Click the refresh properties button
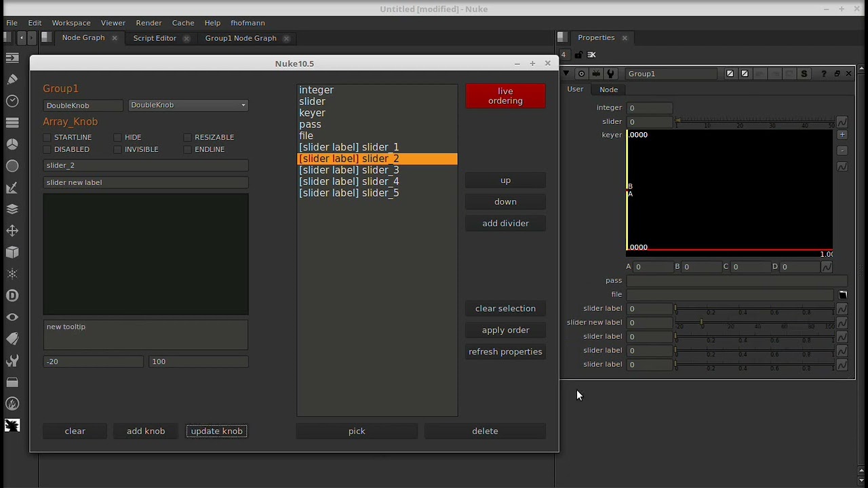 pos(505,352)
